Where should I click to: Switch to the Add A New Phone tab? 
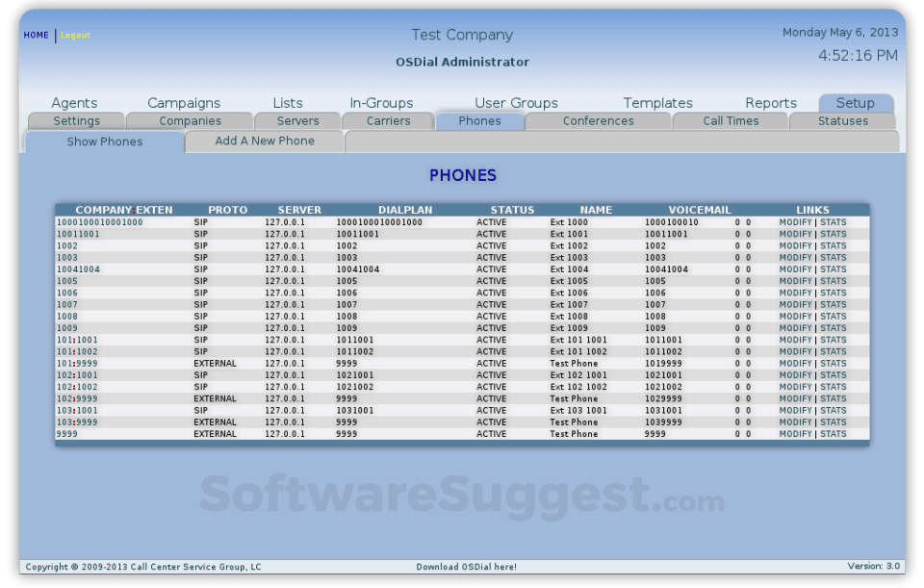tap(264, 141)
